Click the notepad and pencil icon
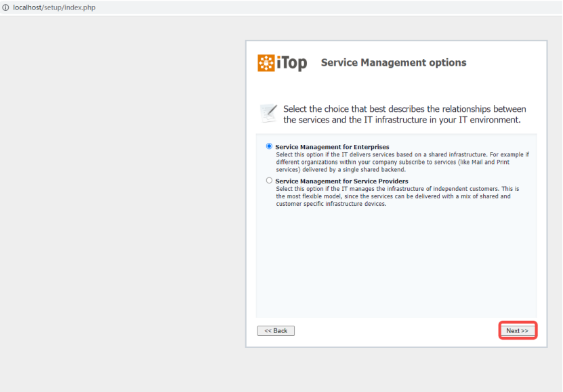The image size is (563, 392). (x=268, y=113)
